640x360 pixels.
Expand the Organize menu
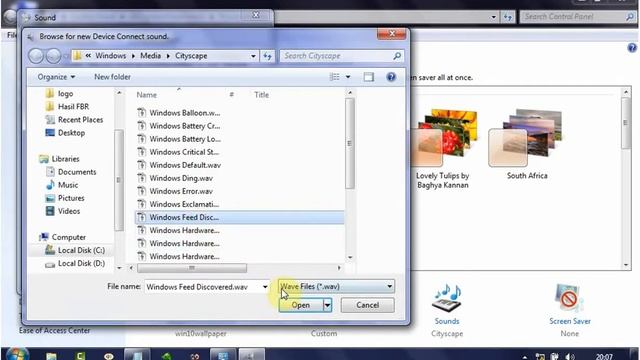[x=56, y=77]
